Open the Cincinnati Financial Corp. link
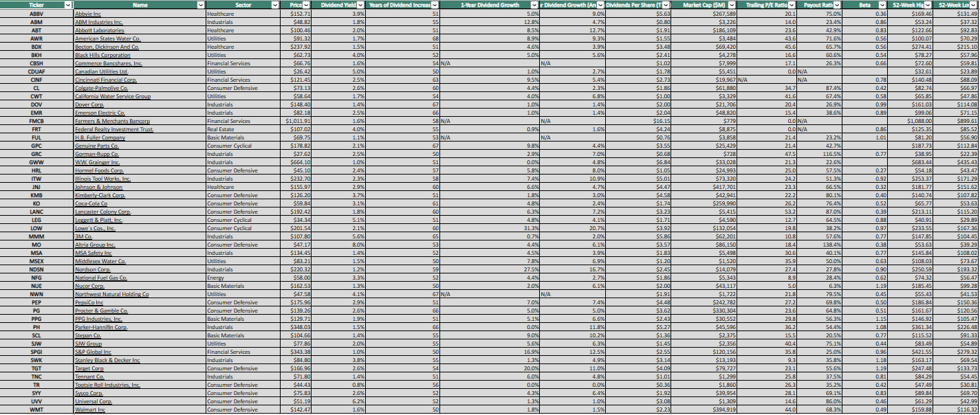Viewport: 980px width, 415px height. (x=107, y=80)
